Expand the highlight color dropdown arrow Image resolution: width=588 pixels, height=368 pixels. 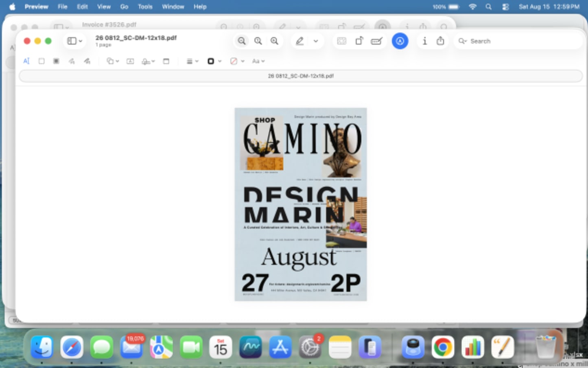click(316, 41)
